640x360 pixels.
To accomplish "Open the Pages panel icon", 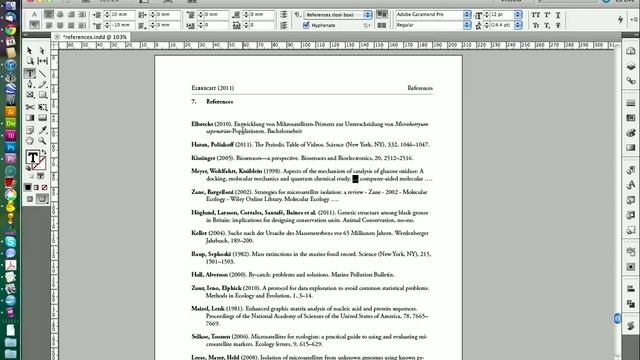I will pos(631,51).
